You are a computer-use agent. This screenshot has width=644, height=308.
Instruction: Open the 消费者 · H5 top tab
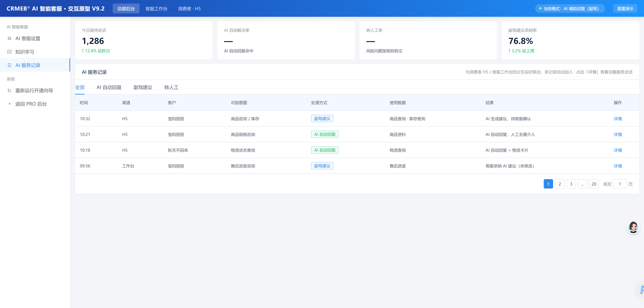[189, 9]
